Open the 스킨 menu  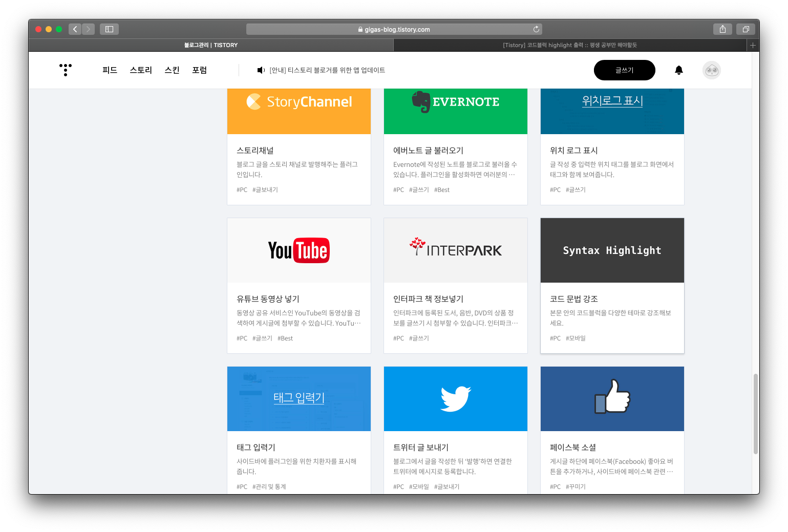(x=172, y=70)
